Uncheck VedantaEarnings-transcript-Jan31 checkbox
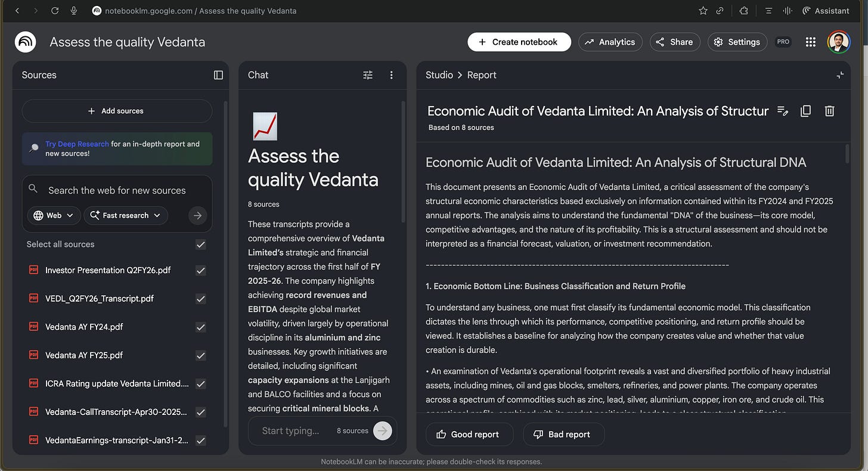This screenshot has width=868, height=471. point(201,441)
